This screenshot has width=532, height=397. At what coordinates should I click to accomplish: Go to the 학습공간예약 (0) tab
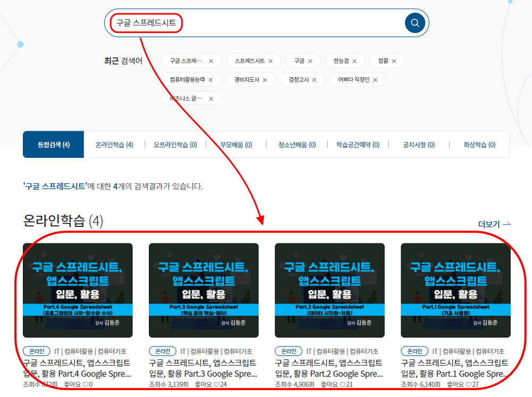point(358,145)
